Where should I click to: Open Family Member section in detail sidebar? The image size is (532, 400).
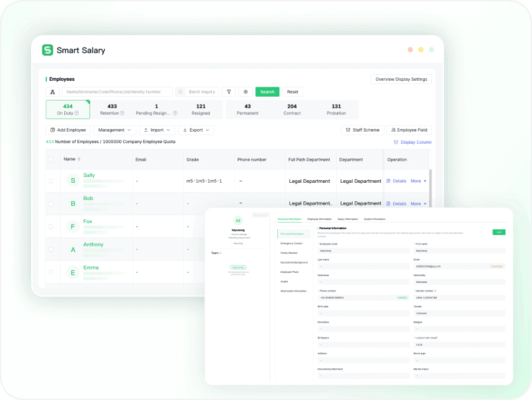(289, 253)
